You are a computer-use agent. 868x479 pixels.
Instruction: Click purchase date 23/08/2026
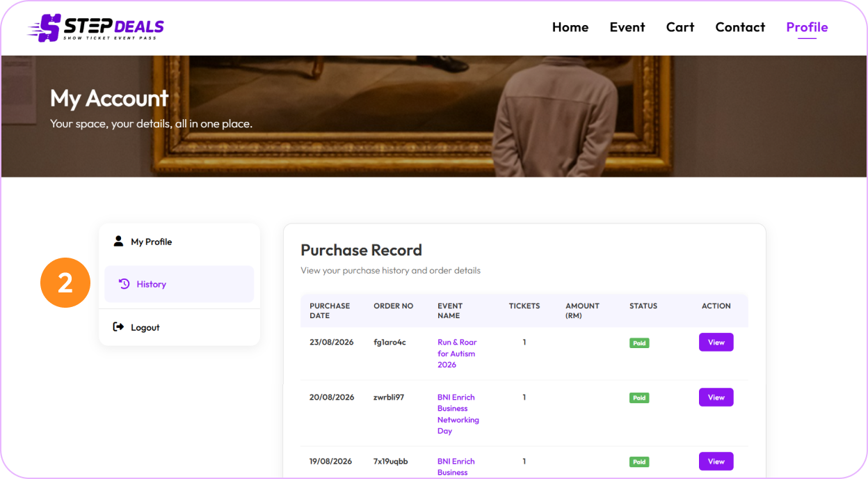[332, 342]
